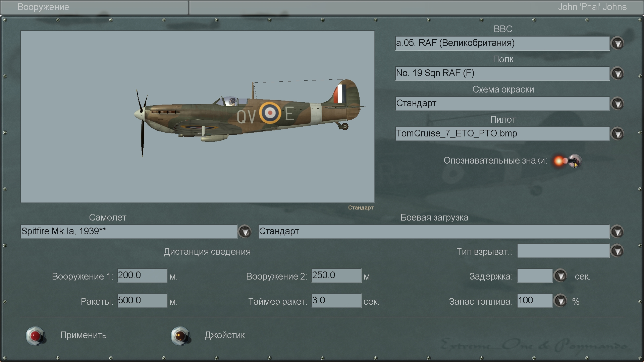Open the Самолет aircraft selector arrow
The height and width of the screenshot is (362, 644).
[245, 232]
